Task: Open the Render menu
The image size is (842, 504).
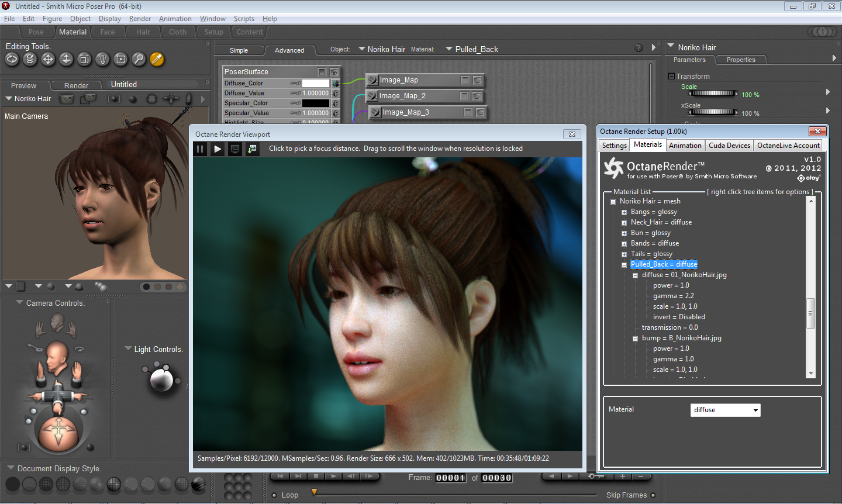Action: click(140, 19)
